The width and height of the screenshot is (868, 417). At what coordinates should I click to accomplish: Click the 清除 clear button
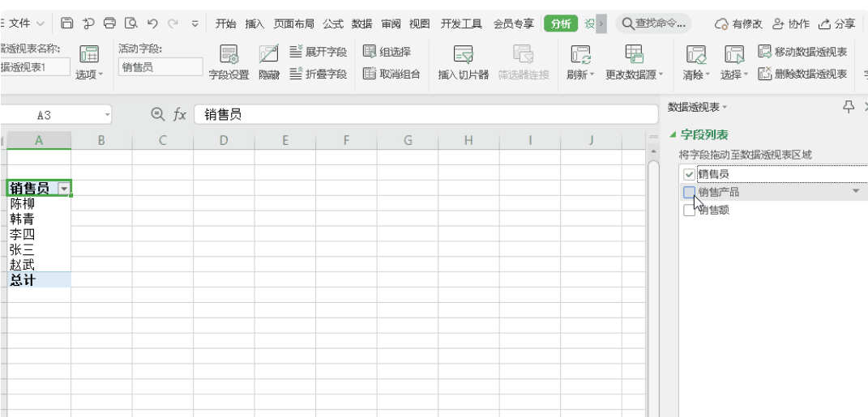click(x=696, y=62)
